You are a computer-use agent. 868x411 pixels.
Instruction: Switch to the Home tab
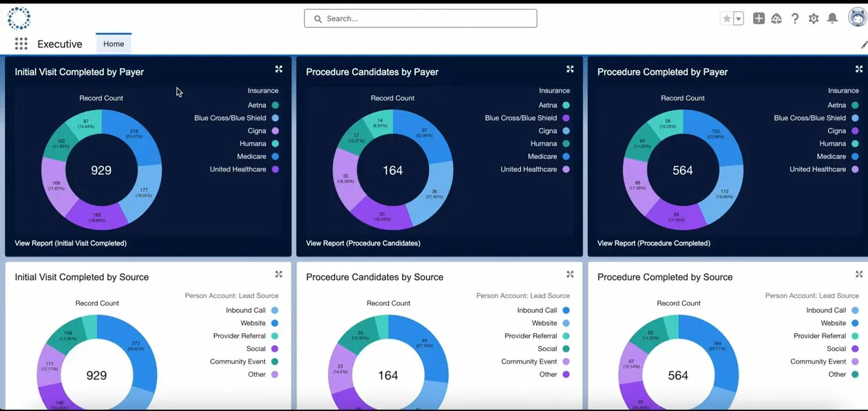[x=114, y=44]
